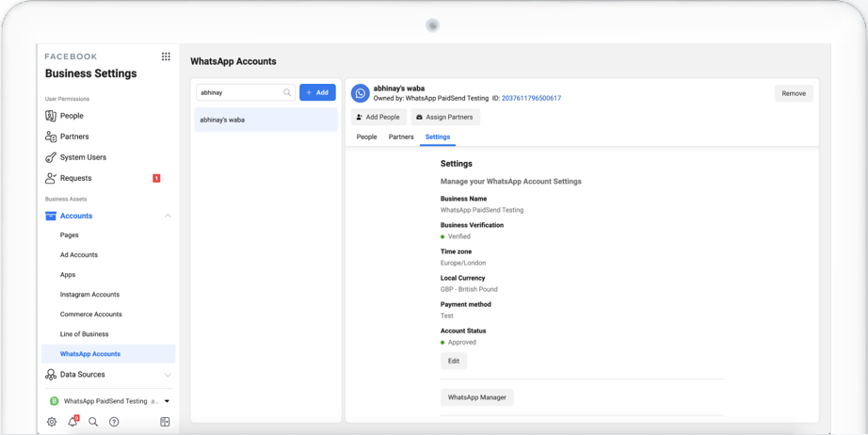Open the help question mark icon
The image size is (868, 435).
pos(114,422)
